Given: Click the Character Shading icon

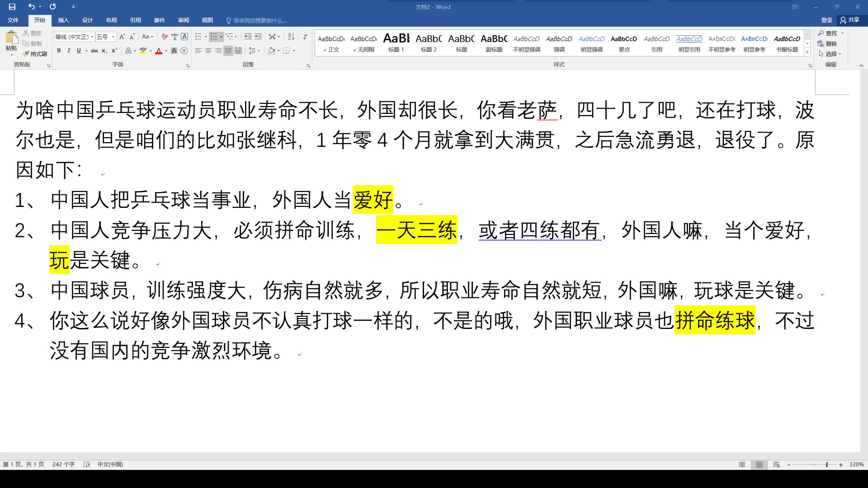Looking at the screenshot, I should click(174, 51).
